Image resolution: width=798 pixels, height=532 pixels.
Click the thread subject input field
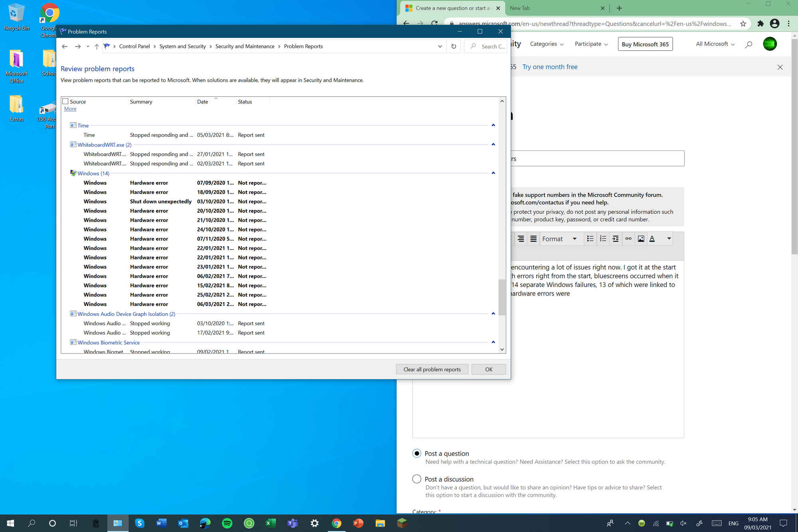(597, 158)
